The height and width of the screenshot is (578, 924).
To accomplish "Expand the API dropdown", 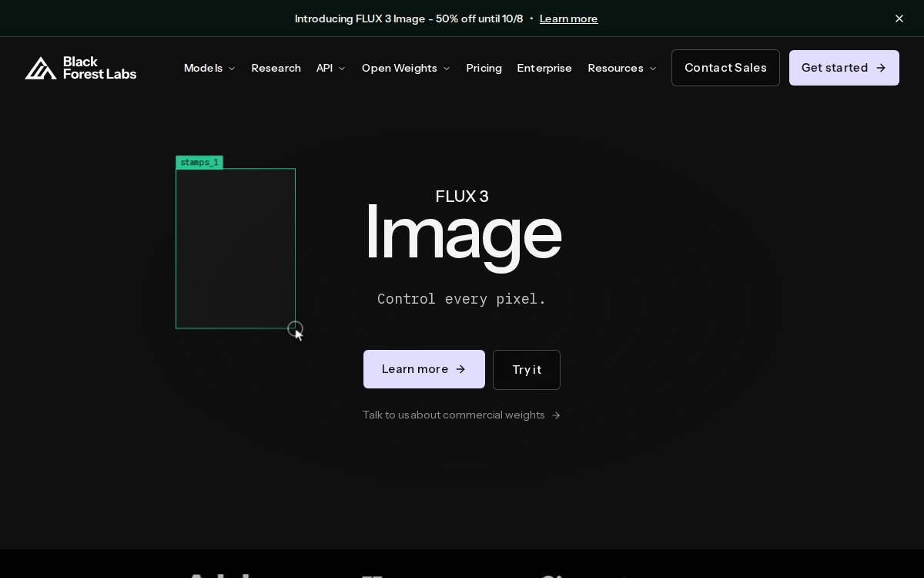I will (331, 68).
